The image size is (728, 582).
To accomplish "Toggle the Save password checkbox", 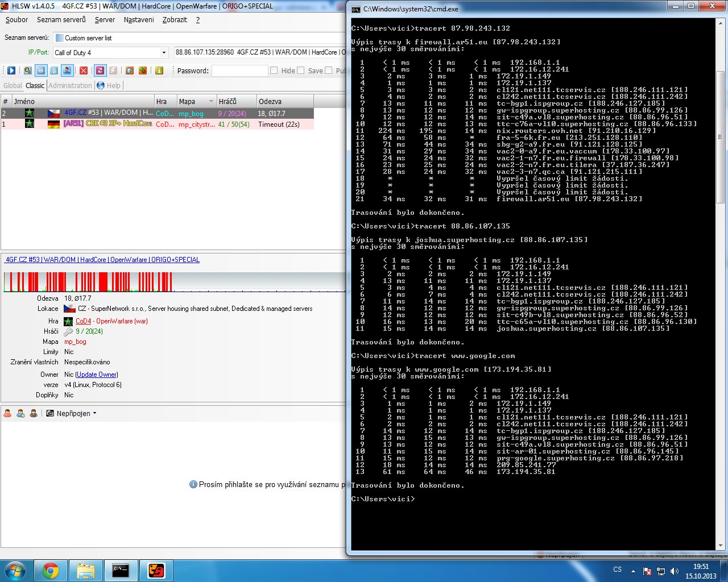I will (x=301, y=70).
